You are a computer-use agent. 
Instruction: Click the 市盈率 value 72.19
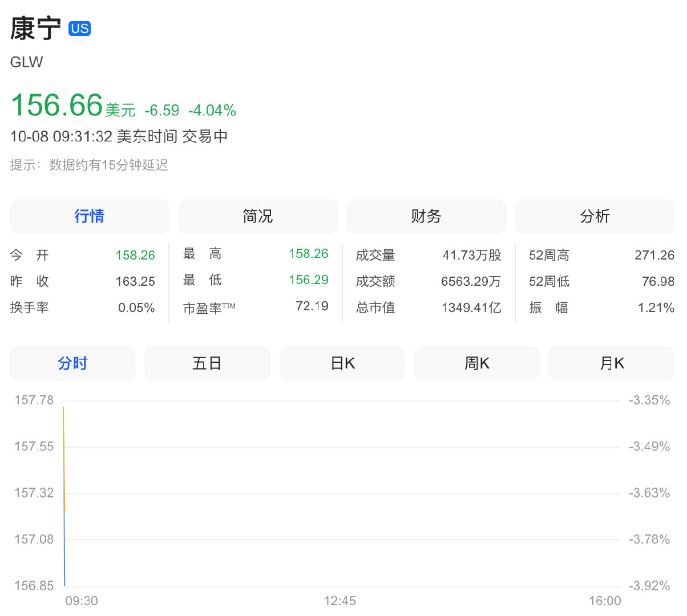click(x=312, y=306)
